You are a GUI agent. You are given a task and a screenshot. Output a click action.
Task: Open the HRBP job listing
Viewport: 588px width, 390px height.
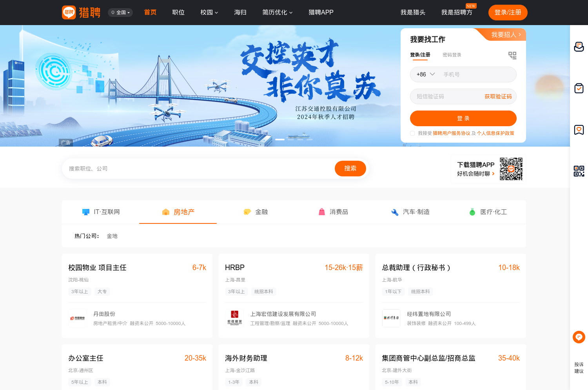tap(235, 268)
